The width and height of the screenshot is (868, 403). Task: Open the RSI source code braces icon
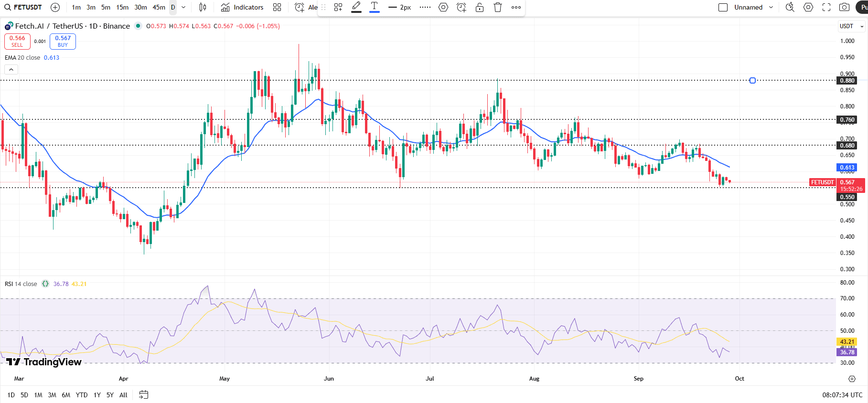click(x=45, y=284)
